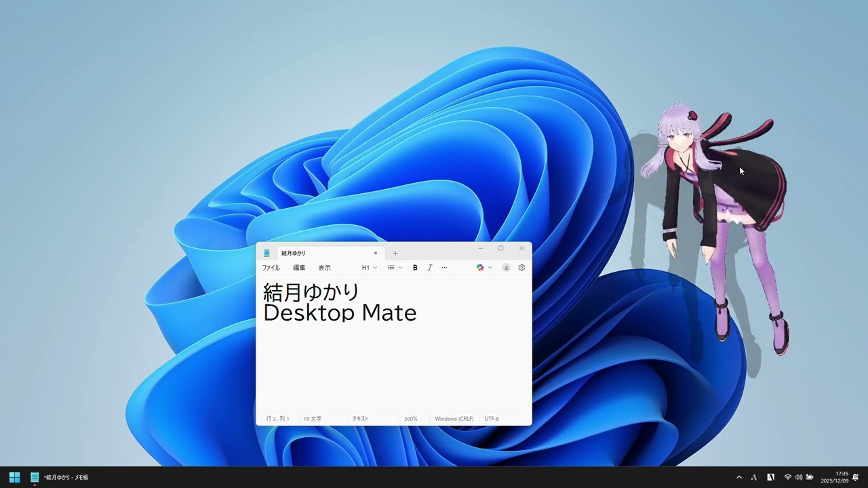Open the Wi-Fi network tray icon

(x=787, y=477)
